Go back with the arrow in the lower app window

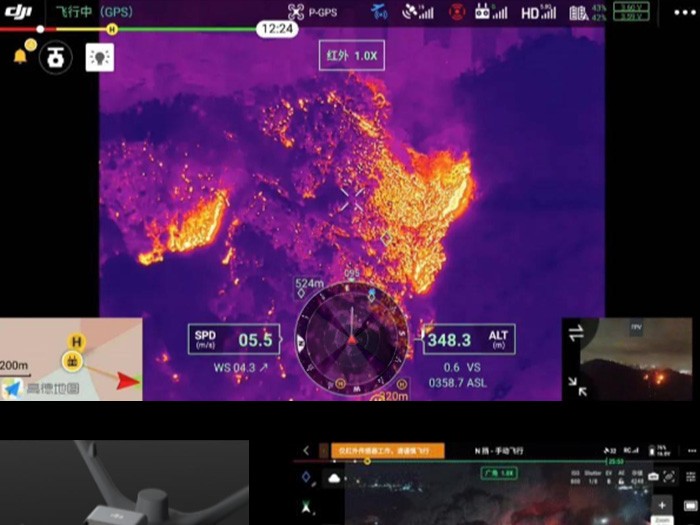[x=306, y=450]
